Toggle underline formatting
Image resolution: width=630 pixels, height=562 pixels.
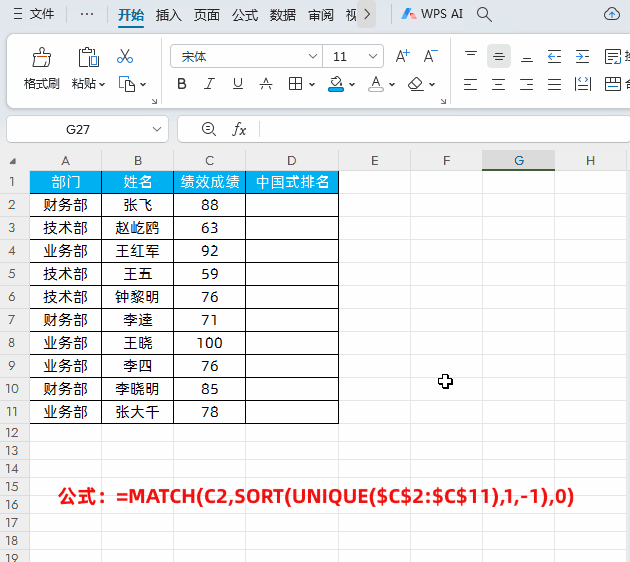pyautogui.click(x=238, y=84)
